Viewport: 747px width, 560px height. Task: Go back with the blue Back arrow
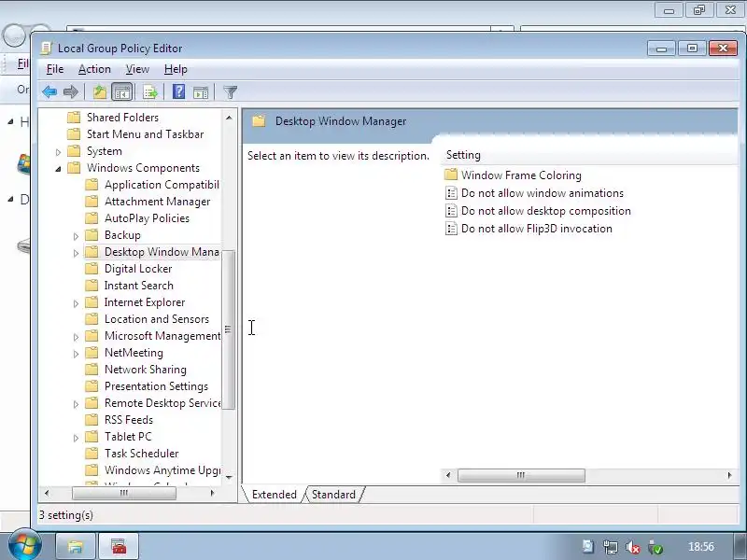49,91
